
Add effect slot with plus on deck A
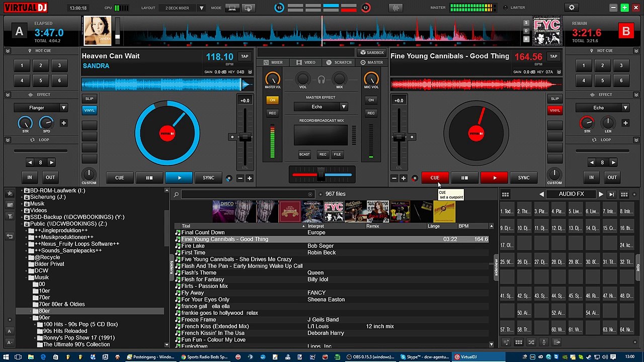pyautogui.click(x=63, y=123)
